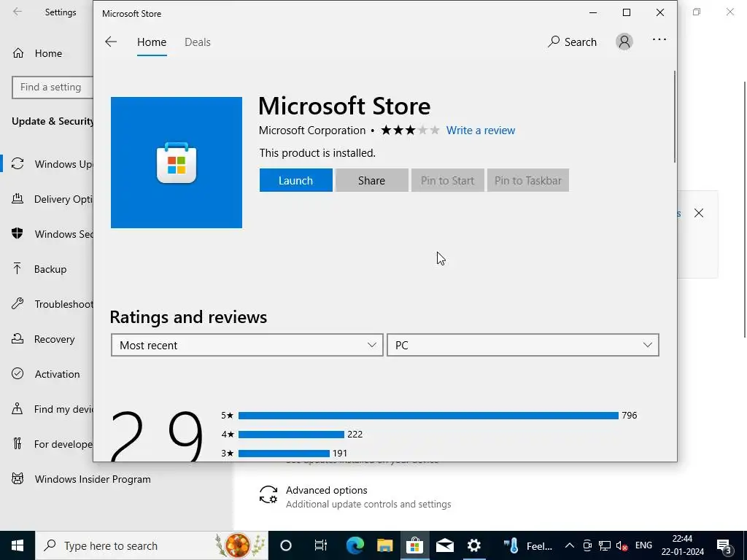Click the Microsoft Store vertical scrollbar
The height and width of the screenshot is (560, 747).
pyautogui.click(x=674, y=117)
